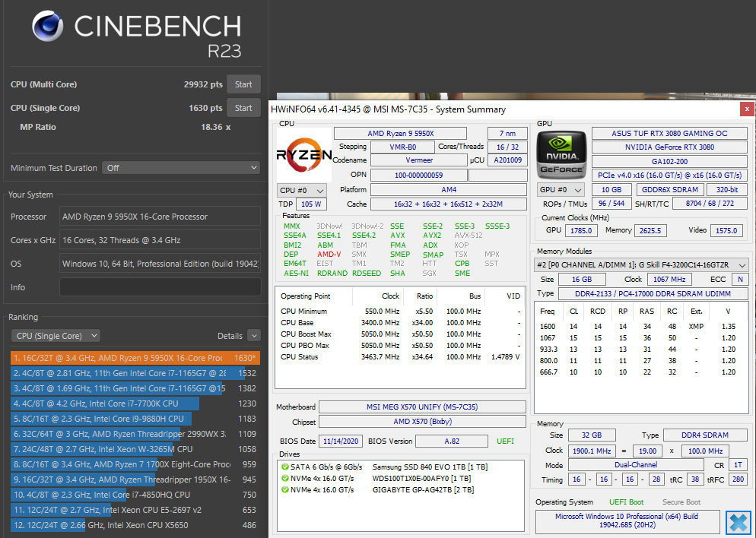Close the HWiNFO64 System Summary window
This screenshot has width=756, height=538.
point(747,109)
